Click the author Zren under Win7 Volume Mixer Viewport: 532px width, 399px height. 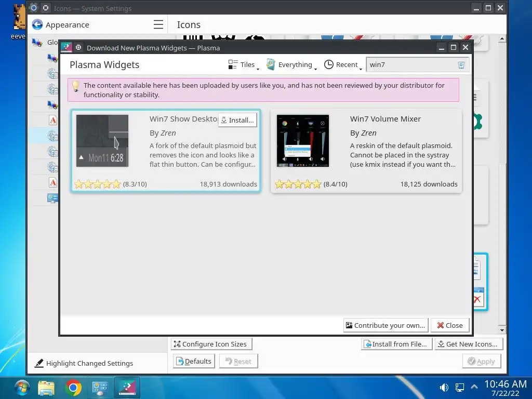click(x=368, y=133)
